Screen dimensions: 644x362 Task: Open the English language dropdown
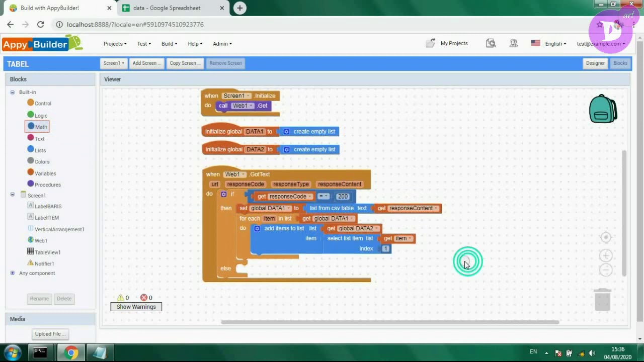555,44
